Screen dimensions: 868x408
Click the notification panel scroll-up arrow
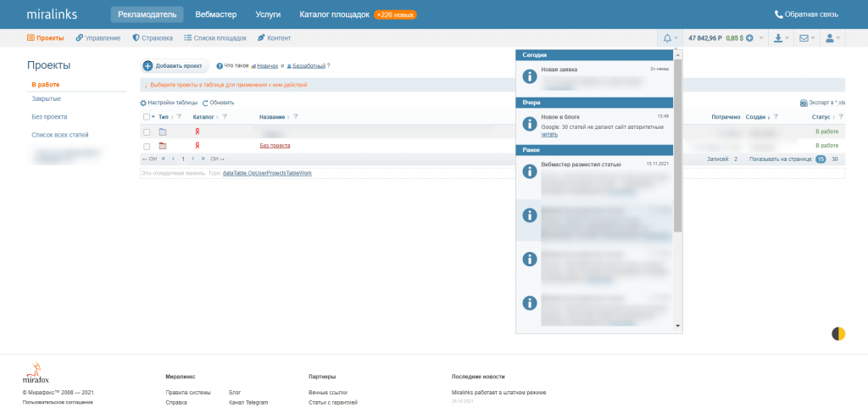(x=677, y=53)
